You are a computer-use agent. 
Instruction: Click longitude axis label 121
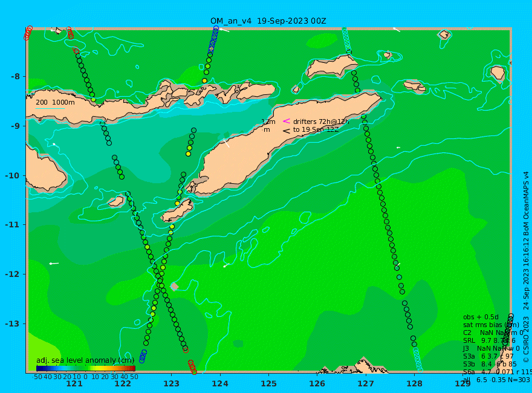click(x=74, y=383)
